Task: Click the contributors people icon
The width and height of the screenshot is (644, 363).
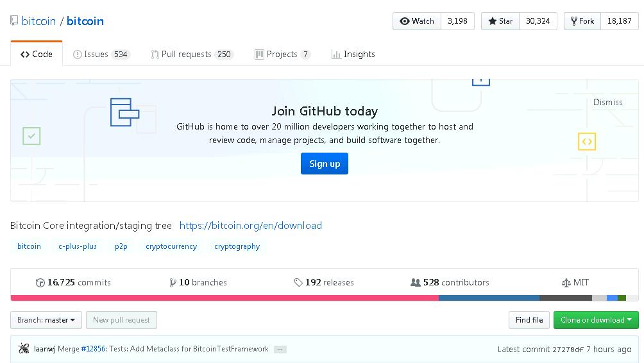Action: [x=416, y=283]
